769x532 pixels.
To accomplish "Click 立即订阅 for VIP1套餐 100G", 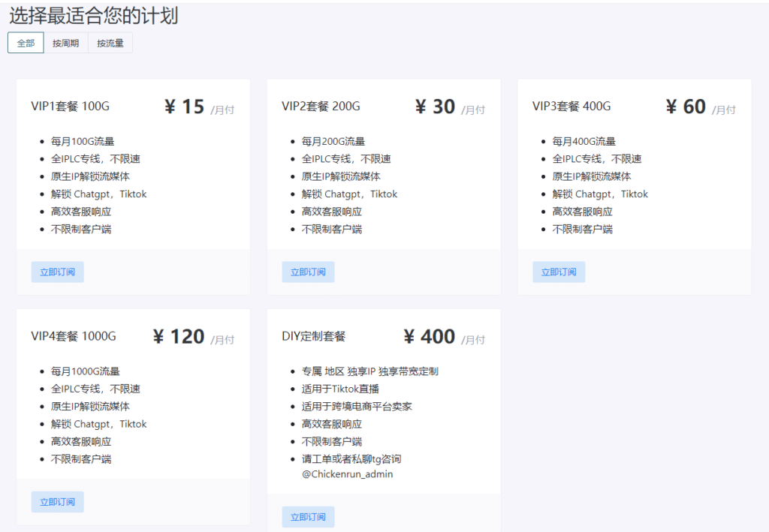I will click(x=57, y=272).
